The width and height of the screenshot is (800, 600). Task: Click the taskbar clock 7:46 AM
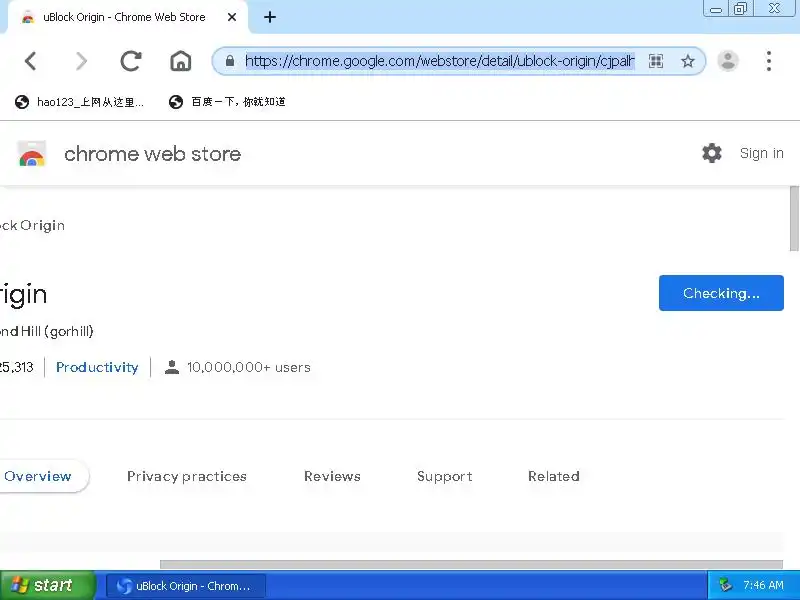[763, 585]
